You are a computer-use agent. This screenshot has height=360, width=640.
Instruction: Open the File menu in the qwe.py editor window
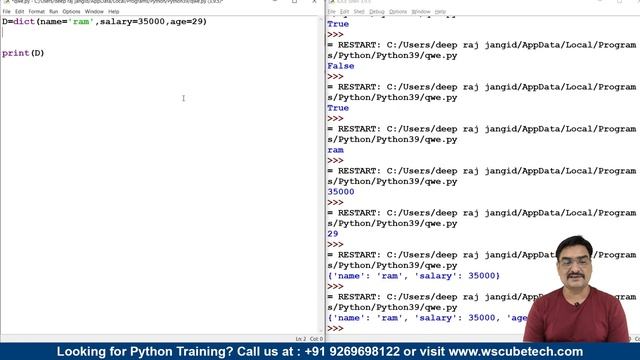(7, 11)
